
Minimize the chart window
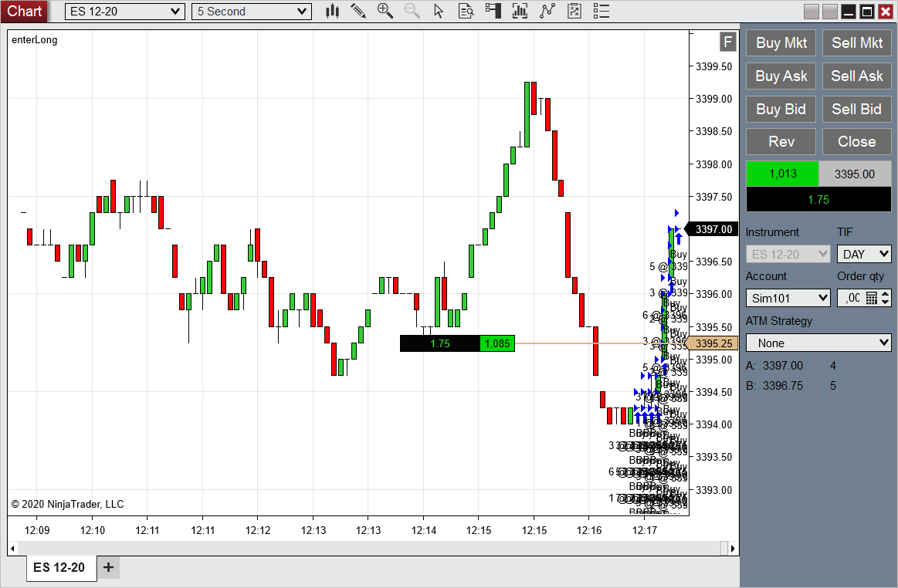click(849, 12)
